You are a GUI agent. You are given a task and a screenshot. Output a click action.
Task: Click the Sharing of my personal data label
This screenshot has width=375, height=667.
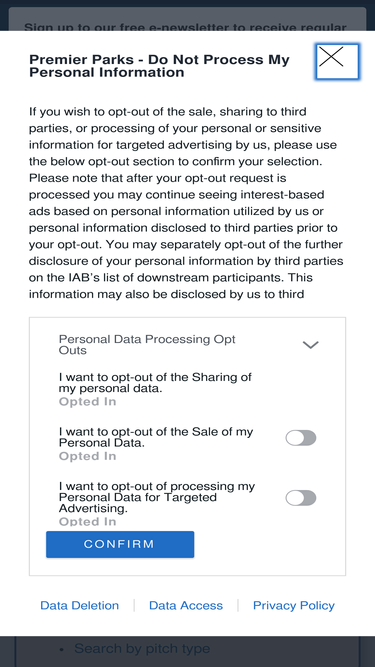(155, 382)
